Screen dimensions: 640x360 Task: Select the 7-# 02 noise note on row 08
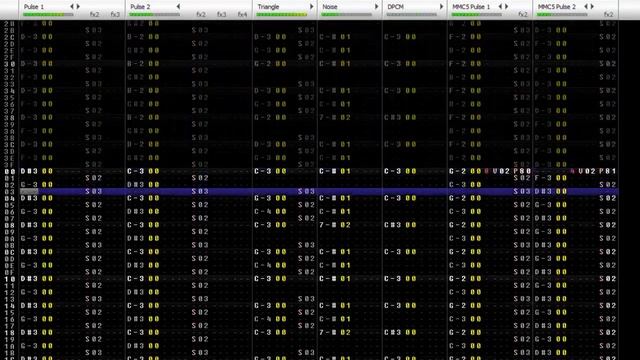coord(335,225)
